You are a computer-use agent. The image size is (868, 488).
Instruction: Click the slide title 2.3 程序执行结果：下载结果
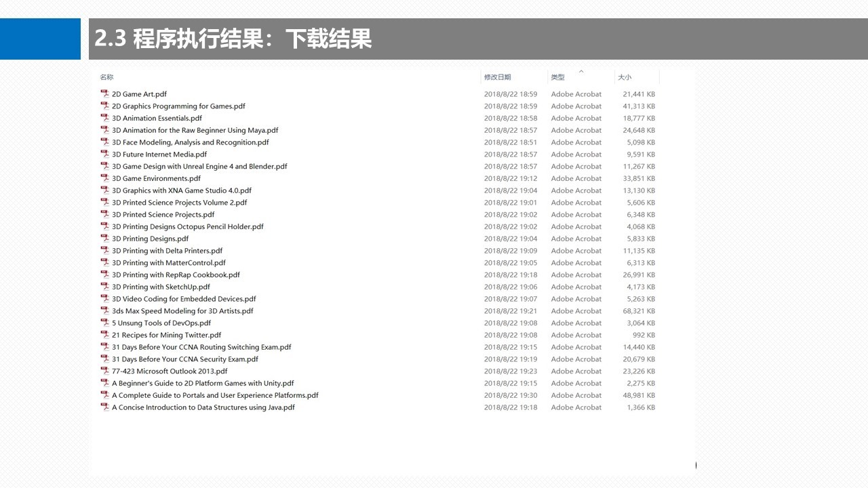pos(233,39)
